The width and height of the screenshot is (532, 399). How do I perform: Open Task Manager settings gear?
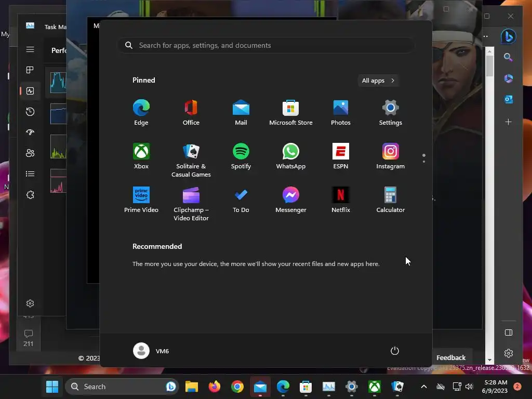pos(30,303)
